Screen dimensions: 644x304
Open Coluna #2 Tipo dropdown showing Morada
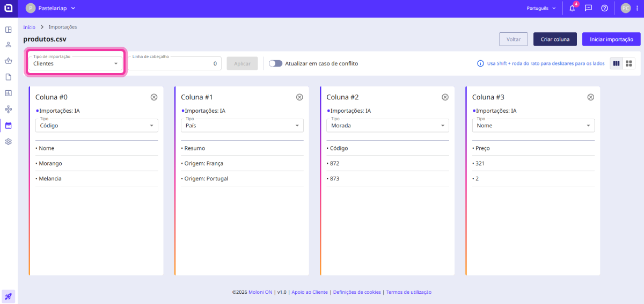(x=387, y=125)
